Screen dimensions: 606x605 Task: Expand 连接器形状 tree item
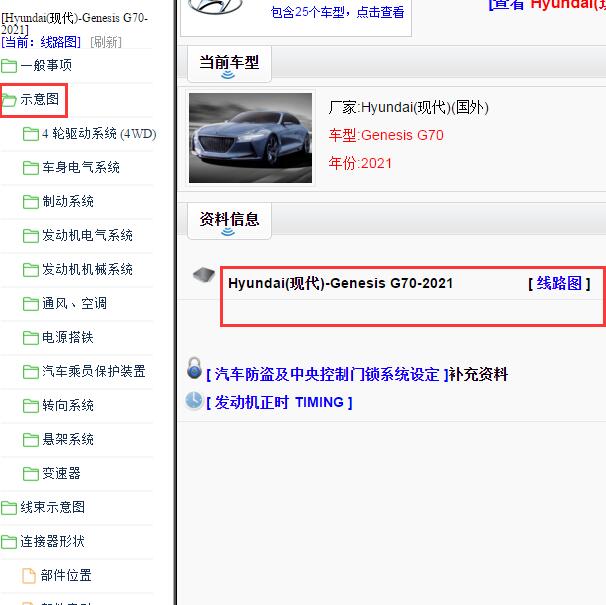tap(53, 542)
